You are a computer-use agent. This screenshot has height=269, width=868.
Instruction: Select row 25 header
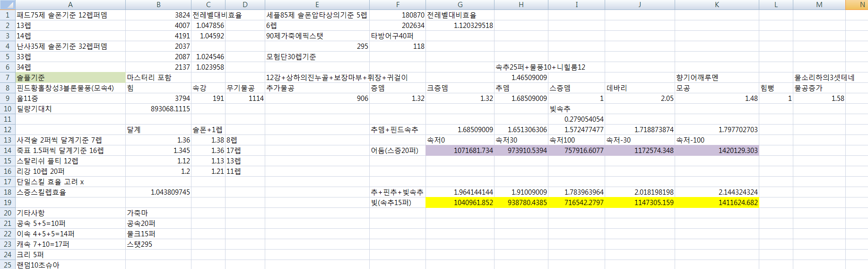coord(8,265)
